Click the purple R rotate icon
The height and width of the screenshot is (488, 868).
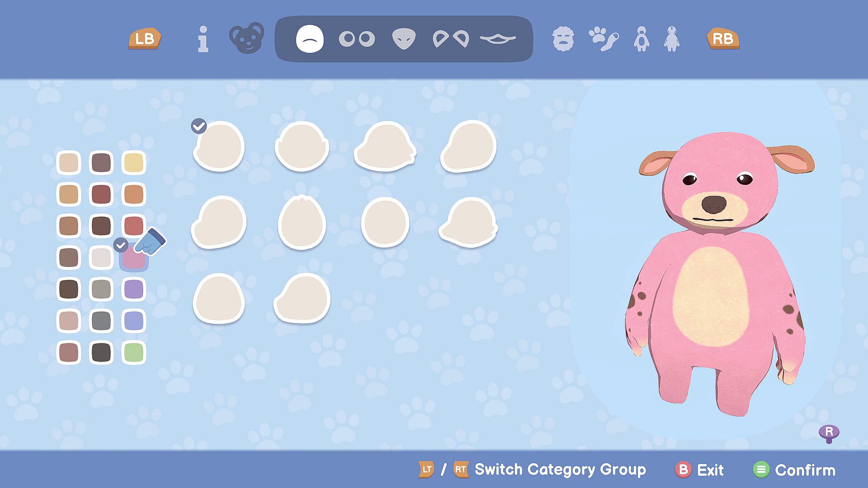coord(829,433)
